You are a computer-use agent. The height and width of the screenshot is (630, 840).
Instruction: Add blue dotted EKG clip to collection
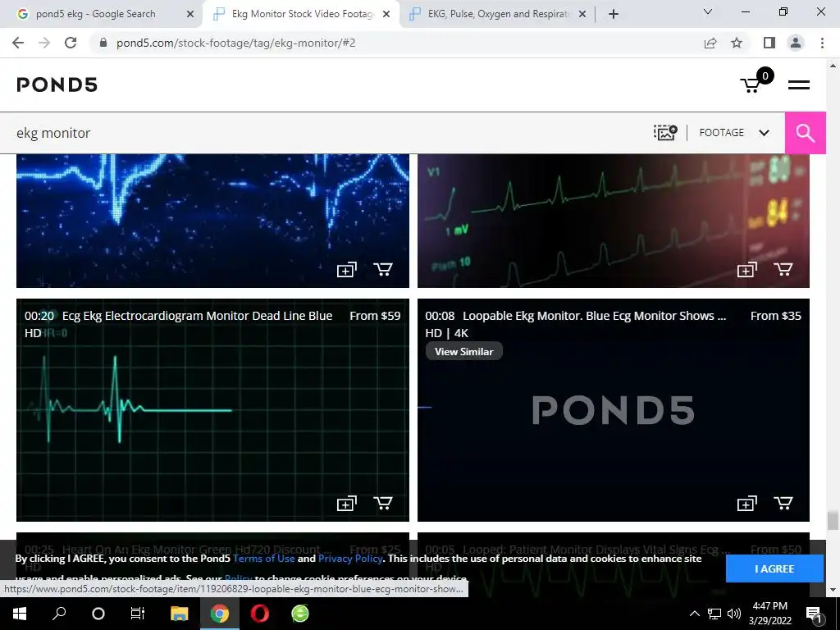[x=347, y=269]
